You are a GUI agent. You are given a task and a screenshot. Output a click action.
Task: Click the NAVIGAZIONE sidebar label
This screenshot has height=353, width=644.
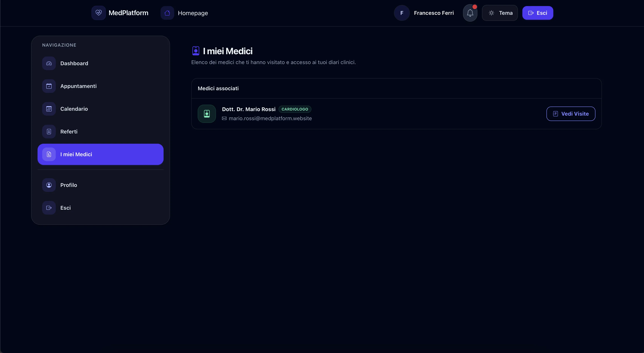pos(59,45)
